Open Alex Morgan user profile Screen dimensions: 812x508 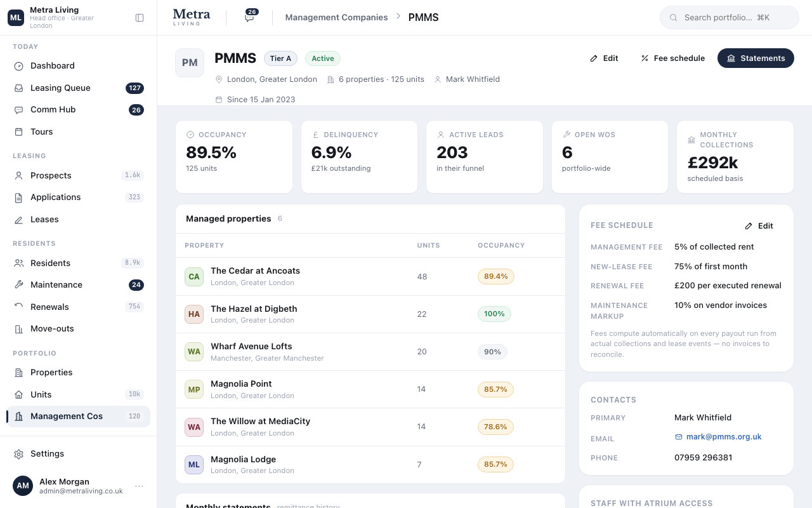click(x=78, y=486)
